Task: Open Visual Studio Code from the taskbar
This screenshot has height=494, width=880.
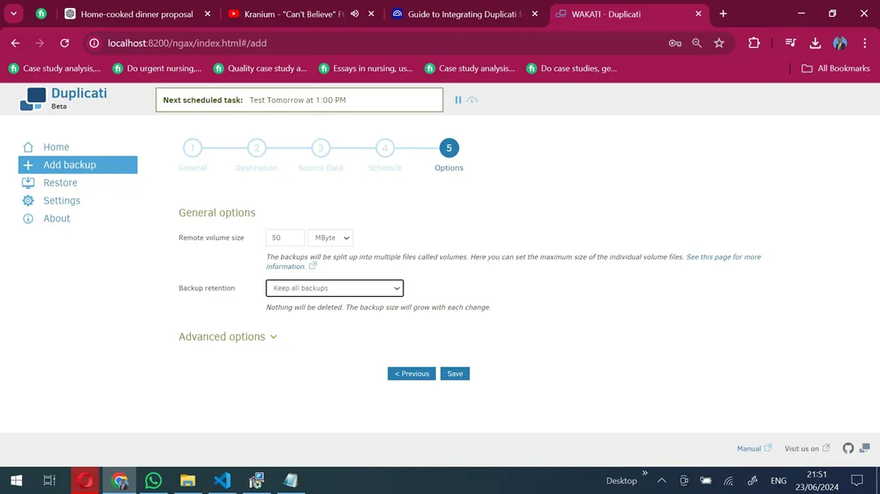Action: click(222, 480)
